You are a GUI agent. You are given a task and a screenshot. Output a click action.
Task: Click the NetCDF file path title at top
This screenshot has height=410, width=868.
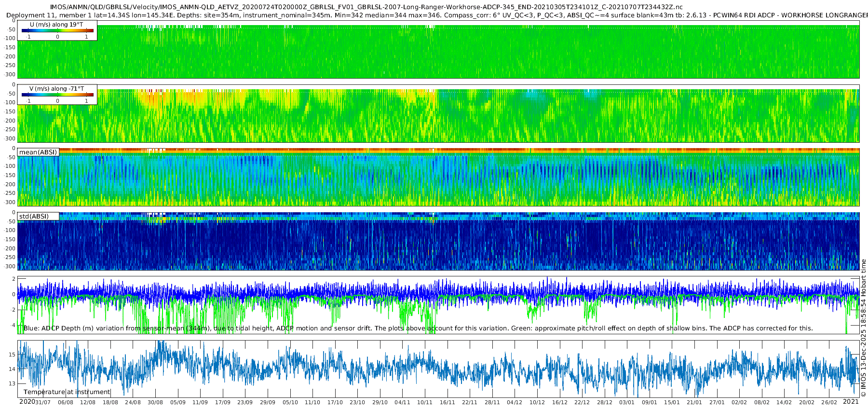point(366,7)
